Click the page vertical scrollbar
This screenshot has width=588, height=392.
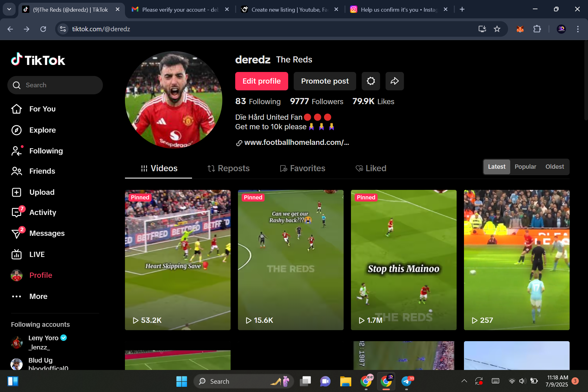click(586, 80)
